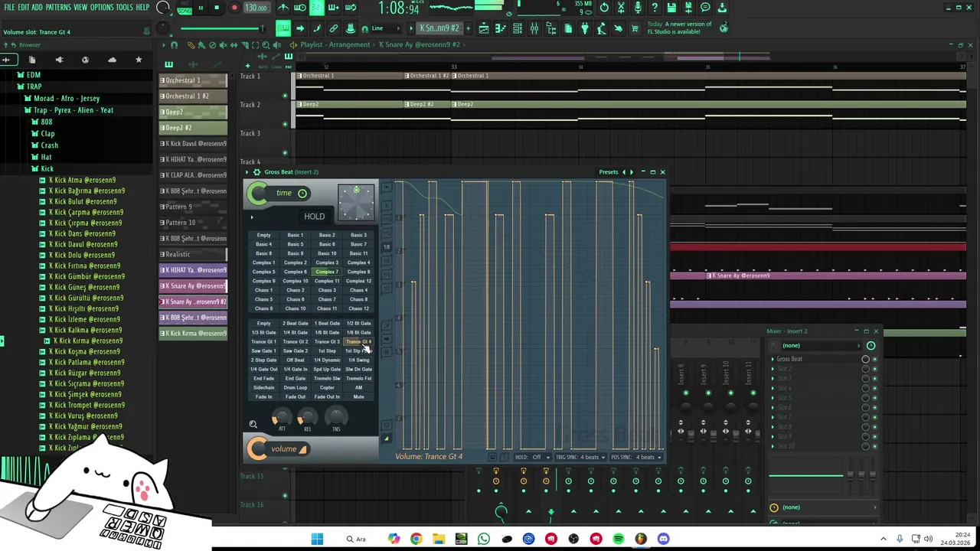Screen dimensions: 980x551
Task: Open the POS SYNC 4 beats dropdown
Action: pyautogui.click(x=636, y=457)
